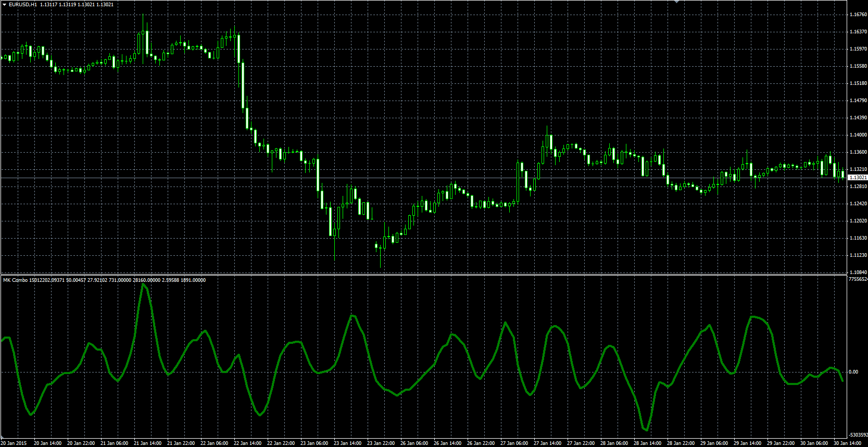The height and width of the screenshot is (447, 868).
Task: Click the 26 Jan 06:00 time label
Action: point(414,443)
